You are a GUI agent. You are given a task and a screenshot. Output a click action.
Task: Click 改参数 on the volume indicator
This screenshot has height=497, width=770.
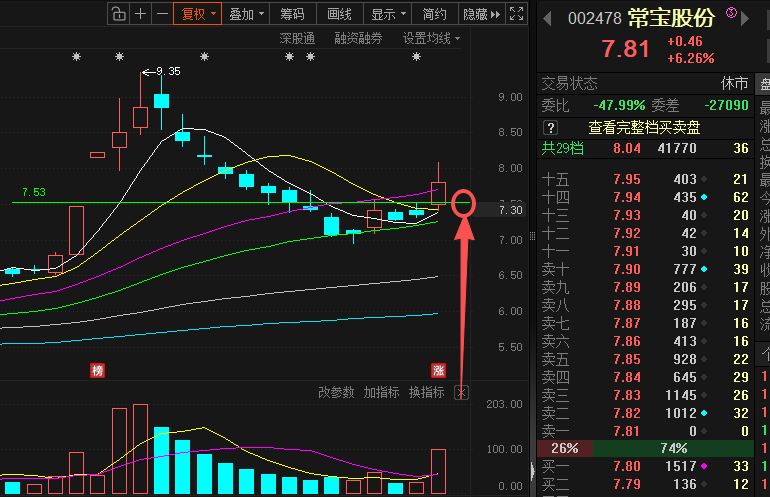[x=336, y=392]
